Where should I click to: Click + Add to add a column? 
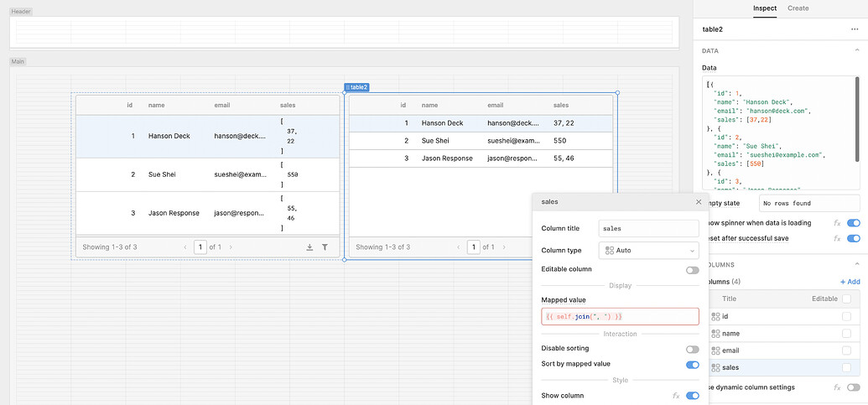(x=850, y=282)
